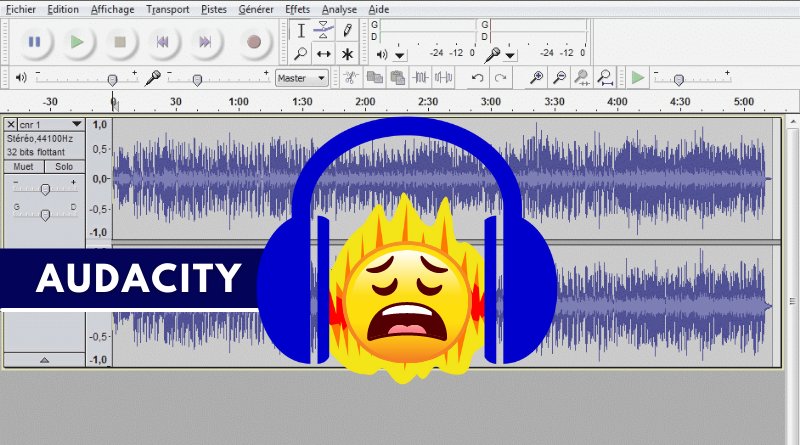Open the track name dropdown menu

tap(76, 125)
